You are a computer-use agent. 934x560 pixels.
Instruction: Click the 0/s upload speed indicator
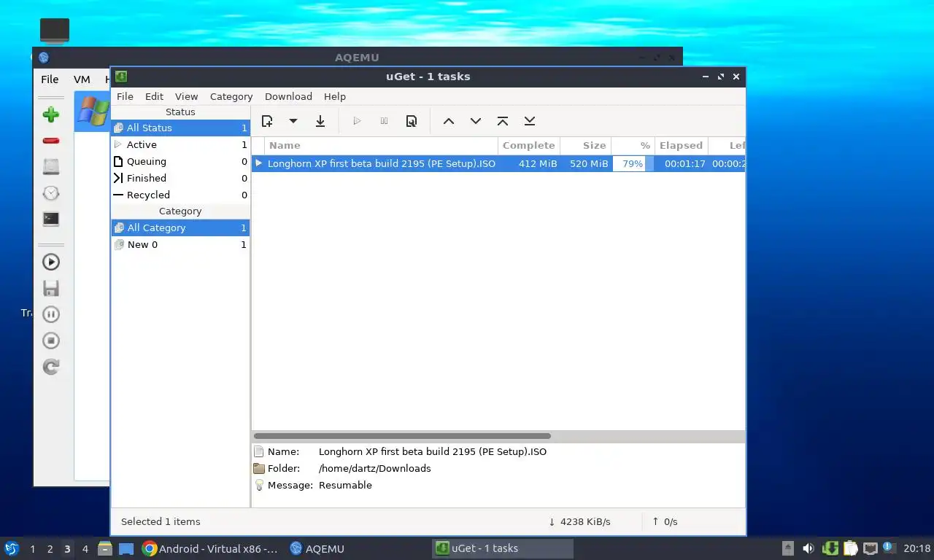(665, 521)
